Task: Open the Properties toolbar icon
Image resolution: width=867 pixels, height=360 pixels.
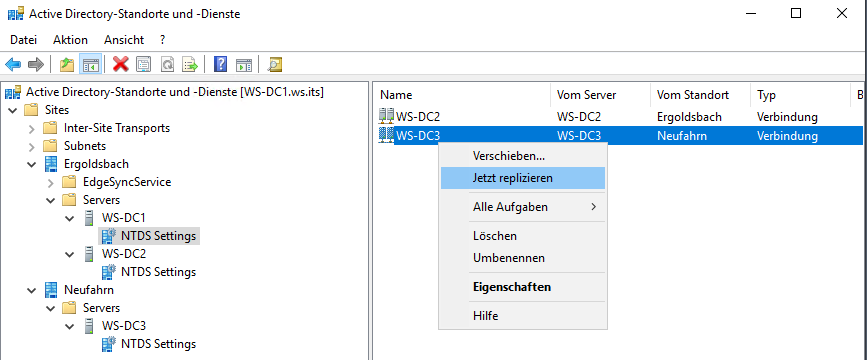Action: pyautogui.click(x=144, y=65)
